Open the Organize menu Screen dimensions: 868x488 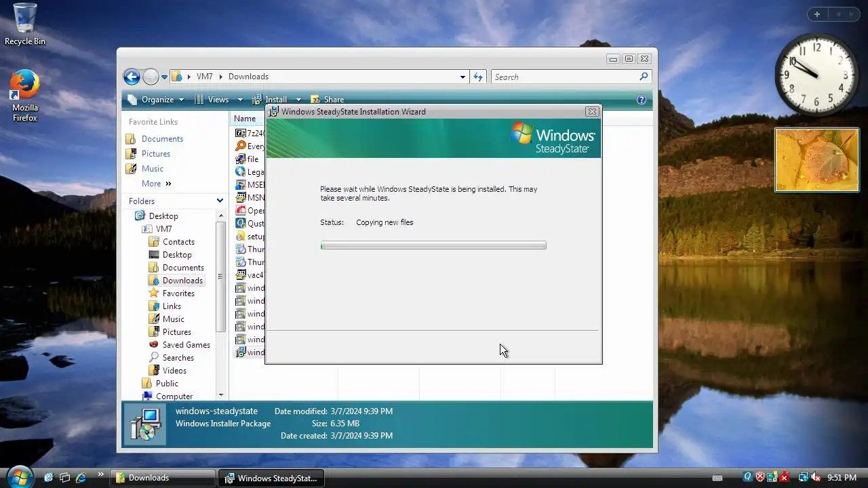(155, 100)
